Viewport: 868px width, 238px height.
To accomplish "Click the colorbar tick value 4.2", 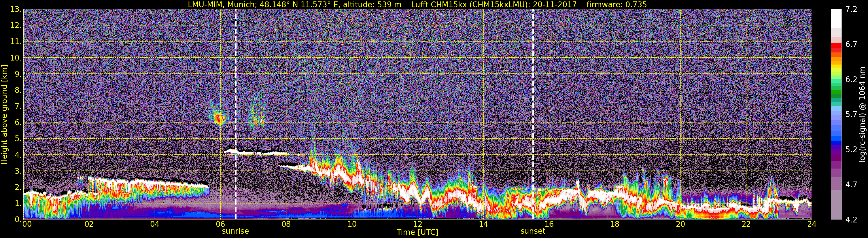I will tap(851, 220).
